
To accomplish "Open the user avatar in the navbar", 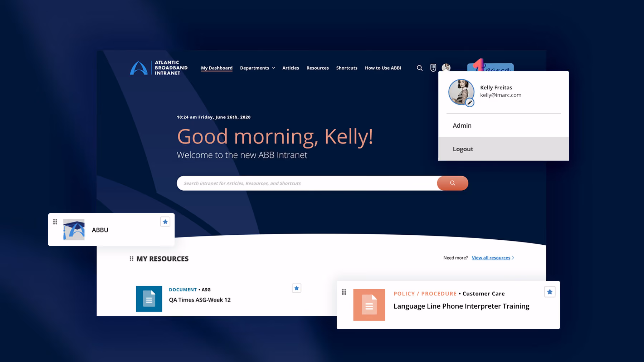I will coord(446,68).
